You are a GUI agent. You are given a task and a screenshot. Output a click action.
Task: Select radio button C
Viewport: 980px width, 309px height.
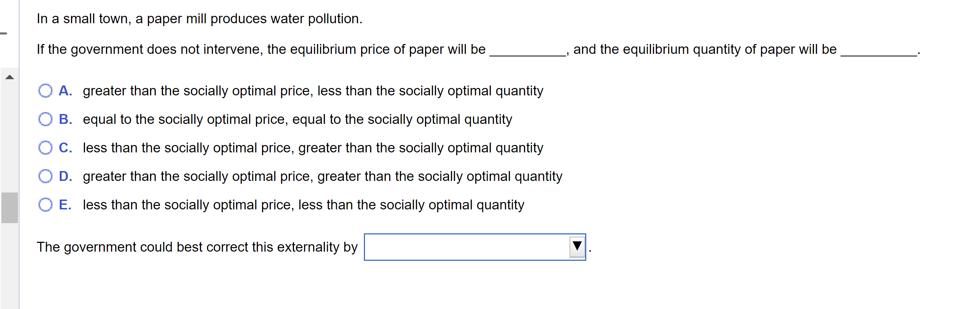click(x=45, y=147)
